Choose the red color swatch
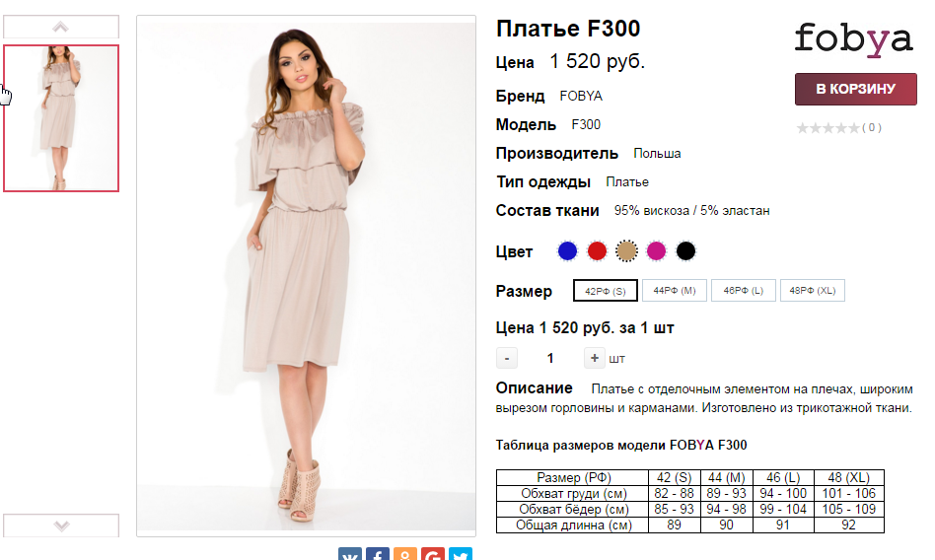The image size is (935, 560). [597, 251]
